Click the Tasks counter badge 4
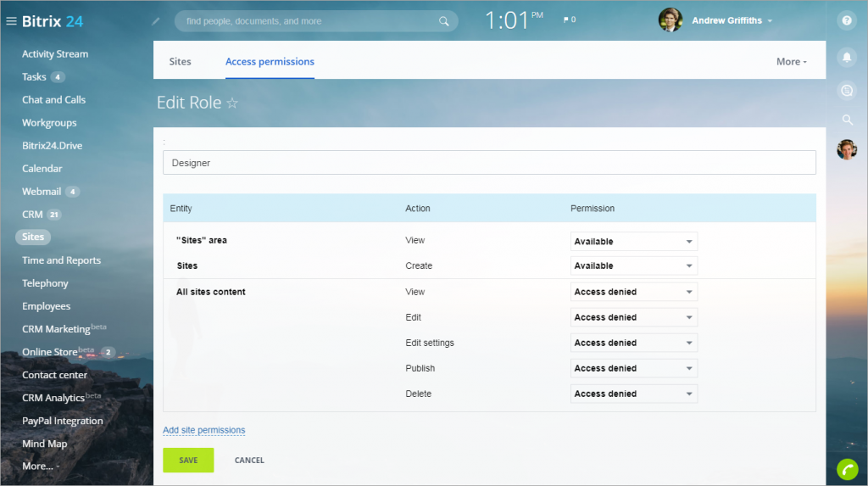 [x=58, y=77]
